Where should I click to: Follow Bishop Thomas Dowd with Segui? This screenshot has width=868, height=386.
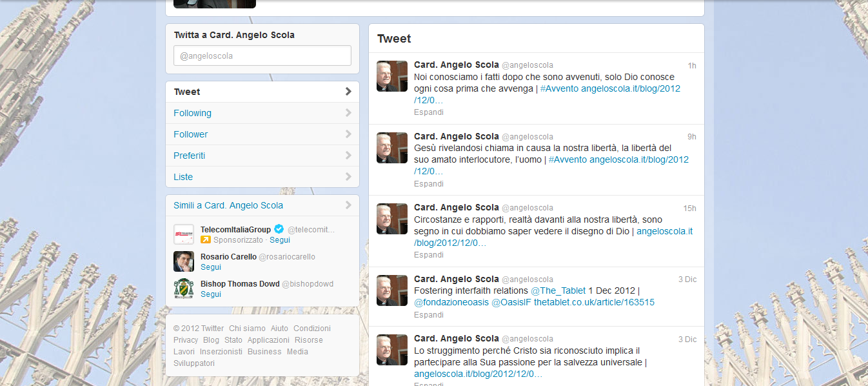tap(211, 294)
